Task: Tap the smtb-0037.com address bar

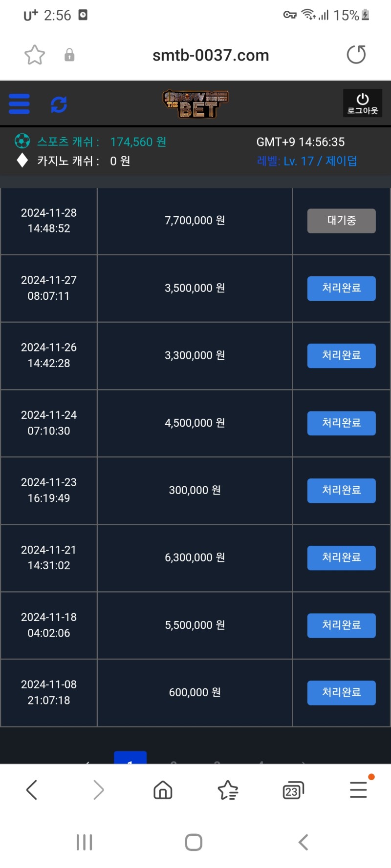Action: pos(211,55)
